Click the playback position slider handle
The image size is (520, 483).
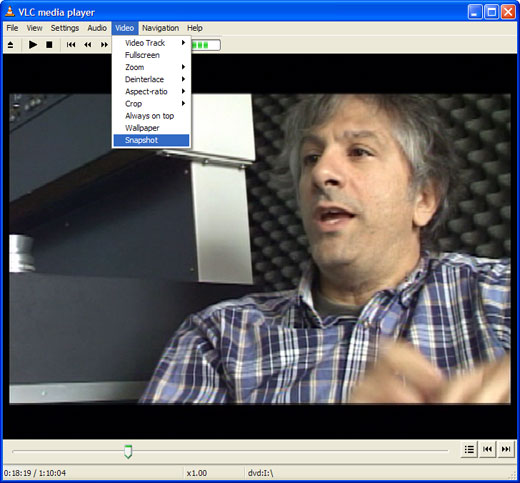pyautogui.click(x=128, y=451)
